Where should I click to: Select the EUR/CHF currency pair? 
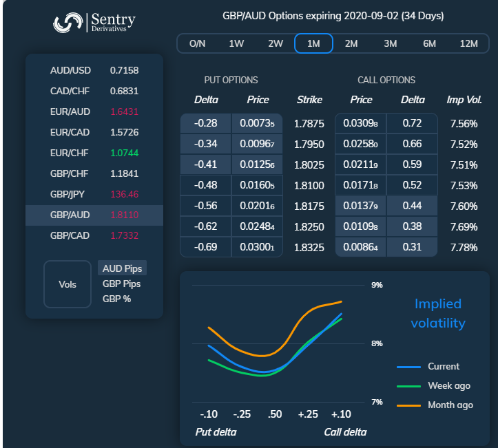(94, 153)
